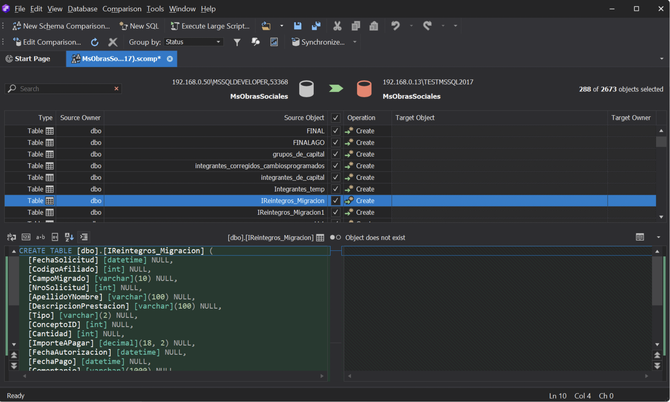Click the orange target database icon
This screenshot has width=670, height=402.
[364, 88]
